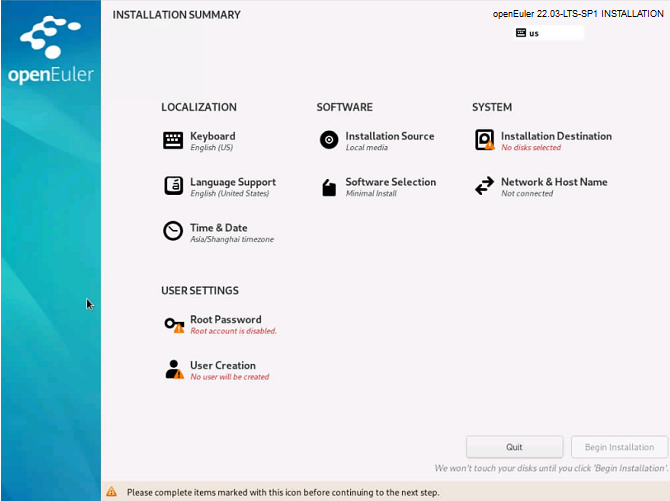Open the Root Password settings label
Viewport: 670px width, 501px height.
[226, 320]
